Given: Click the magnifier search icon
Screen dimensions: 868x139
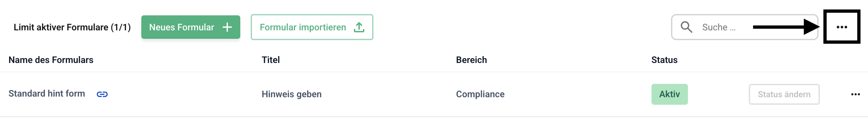Looking at the screenshot, I should pos(686,27).
